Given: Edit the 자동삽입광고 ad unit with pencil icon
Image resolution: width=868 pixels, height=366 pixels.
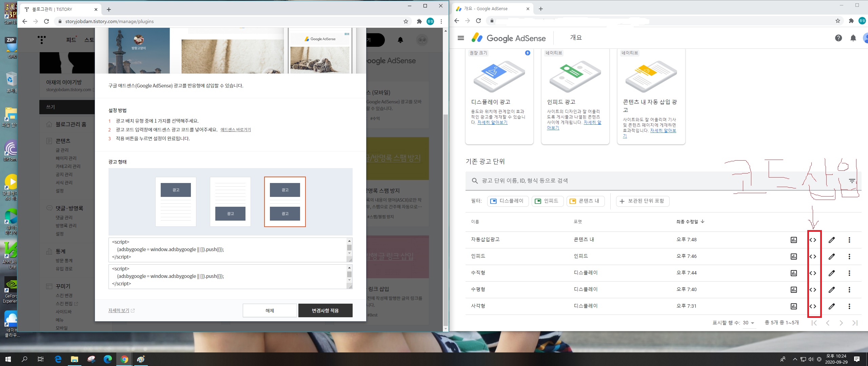Looking at the screenshot, I should [832, 240].
